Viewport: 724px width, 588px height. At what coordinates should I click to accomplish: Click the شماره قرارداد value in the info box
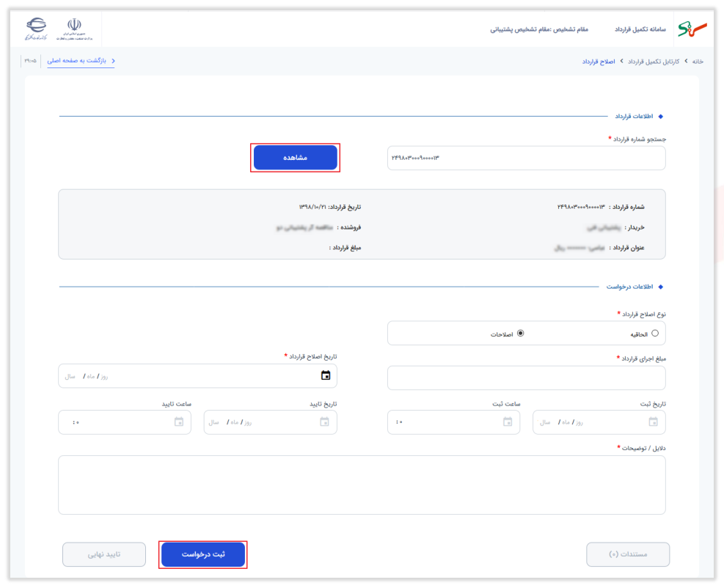click(x=581, y=207)
